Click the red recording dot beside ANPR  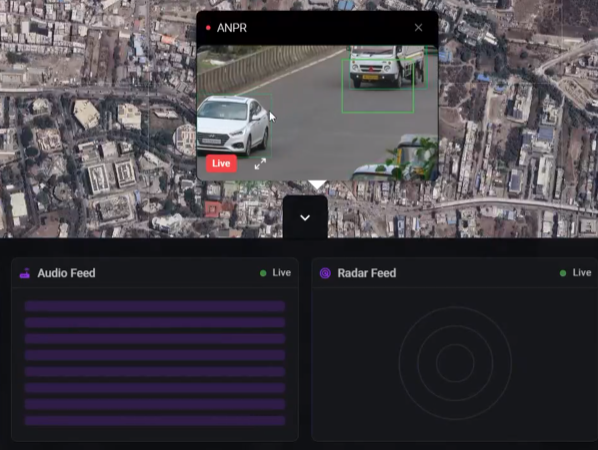208,28
